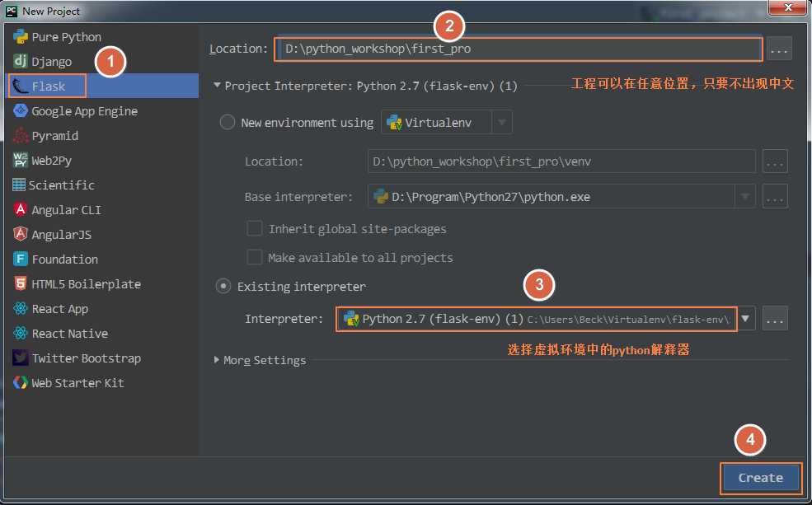The image size is (812, 505).
Task: Click the Google App Engine icon
Action: coord(20,110)
